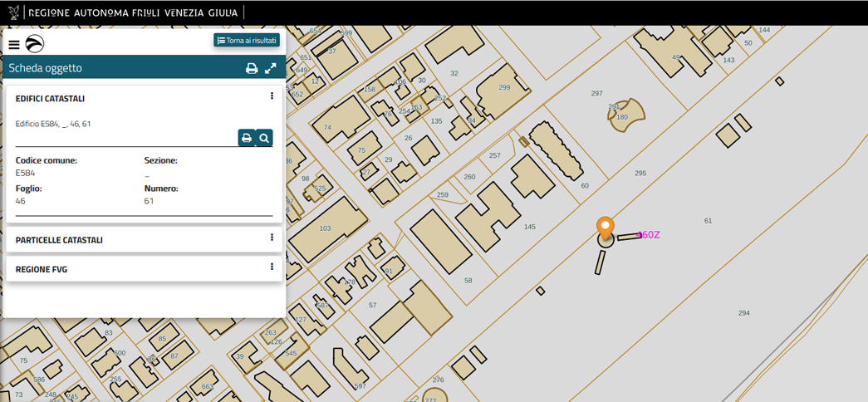Expand Scheda oggetto panel to fullscreen

tap(271, 69)
